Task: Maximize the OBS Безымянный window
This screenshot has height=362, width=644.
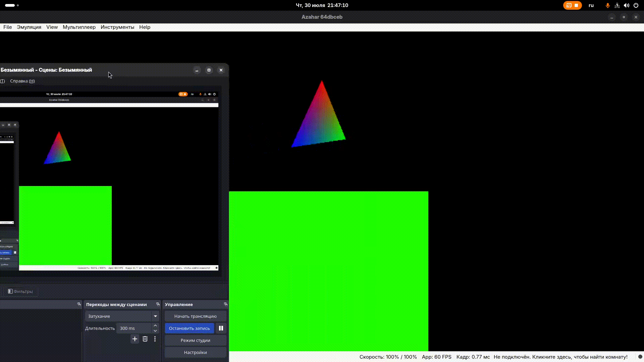Action: tap(209, 70)
